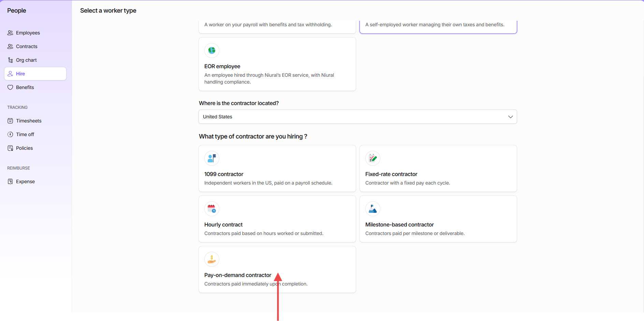
Task: Select the 1099 contractor card title
Action: (224, 174)
